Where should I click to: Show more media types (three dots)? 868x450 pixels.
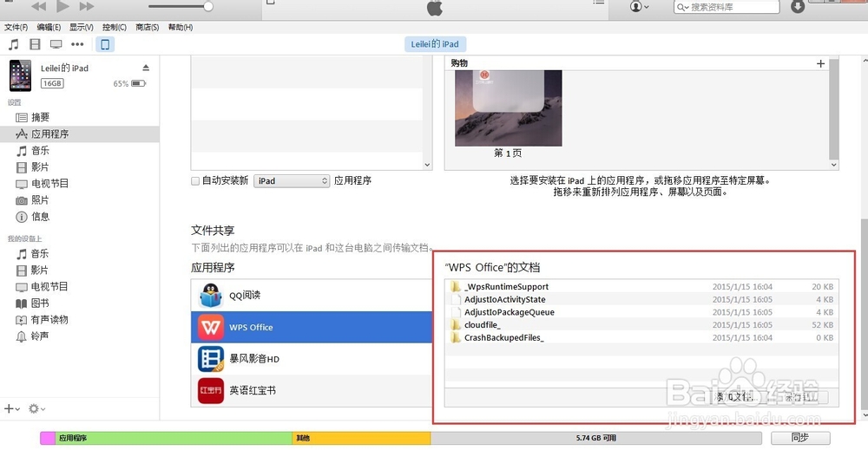pyautogui.click(x=77, y=44)
